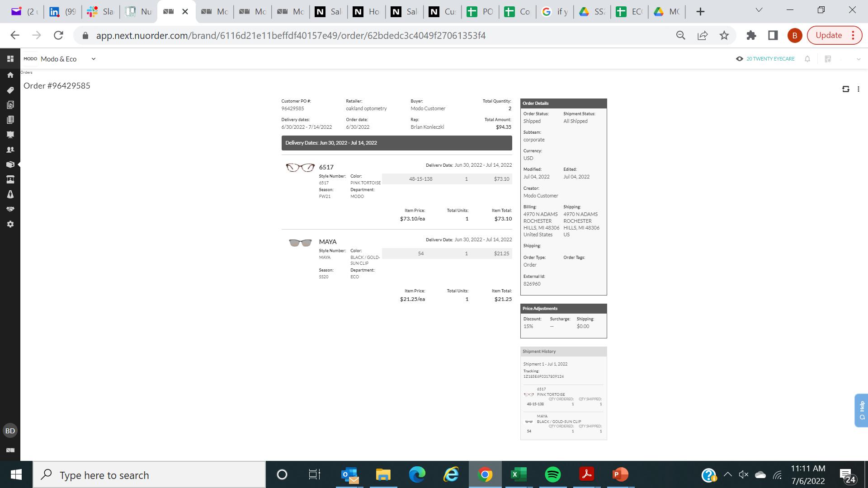Open the Help side tab
This screenshot has height=488, width=868.
tap(861, 410)
